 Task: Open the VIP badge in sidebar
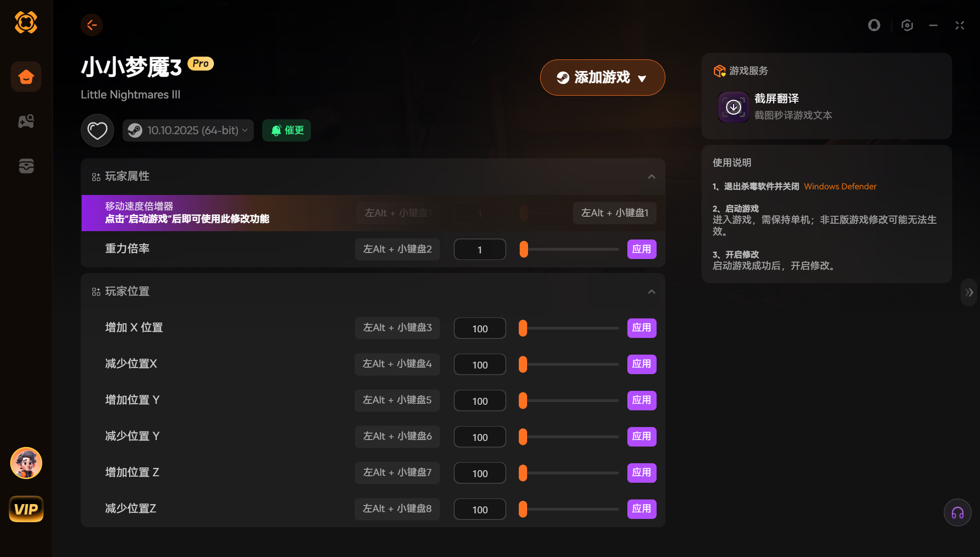tap(26, 509)
